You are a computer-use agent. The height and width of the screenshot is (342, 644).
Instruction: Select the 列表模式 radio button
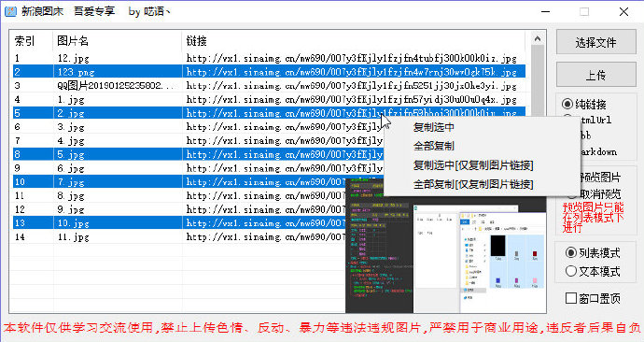point(593,252)
